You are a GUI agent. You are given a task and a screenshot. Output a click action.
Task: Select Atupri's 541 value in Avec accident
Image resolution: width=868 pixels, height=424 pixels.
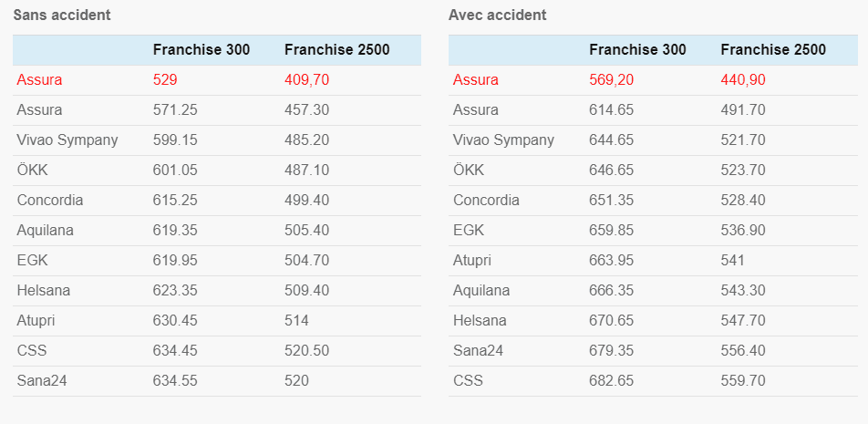pos(732,261)
